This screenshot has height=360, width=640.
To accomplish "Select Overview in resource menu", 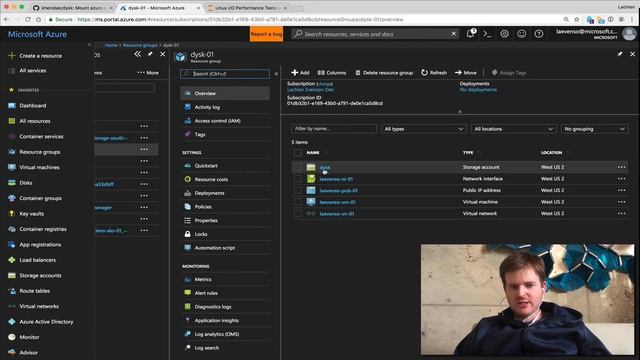I will point(225,93).
